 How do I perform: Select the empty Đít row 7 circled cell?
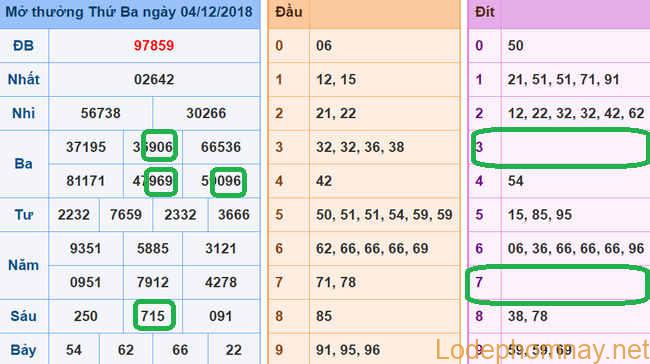558,284
